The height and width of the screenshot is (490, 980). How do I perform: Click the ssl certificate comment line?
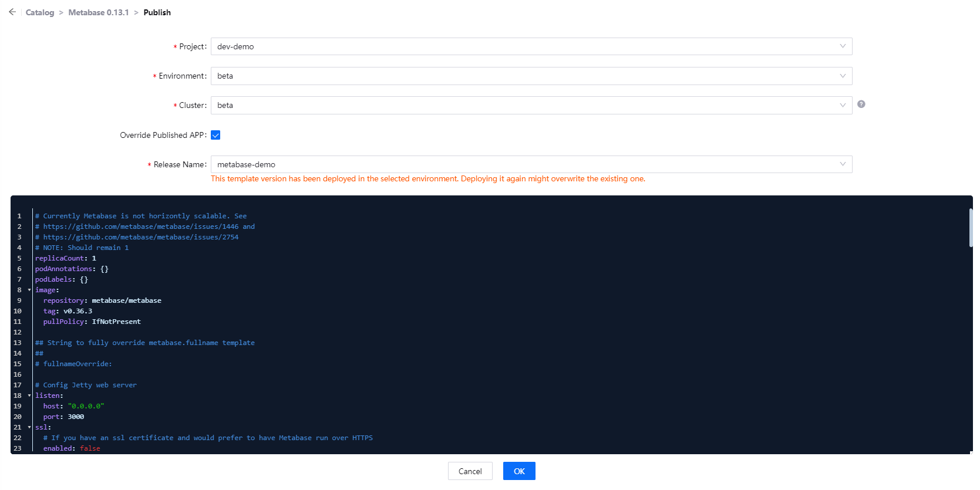208,438
